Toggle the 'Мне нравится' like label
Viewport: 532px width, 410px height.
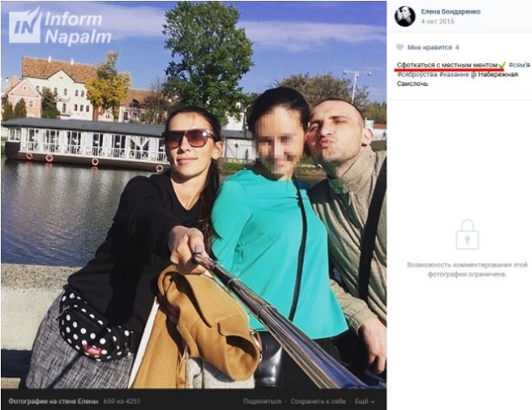430,47
